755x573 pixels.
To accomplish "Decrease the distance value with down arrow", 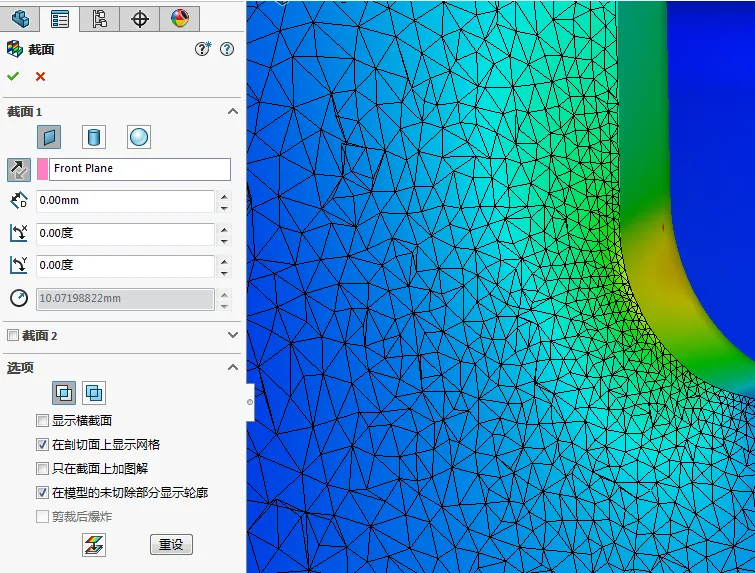I will 224,208.
